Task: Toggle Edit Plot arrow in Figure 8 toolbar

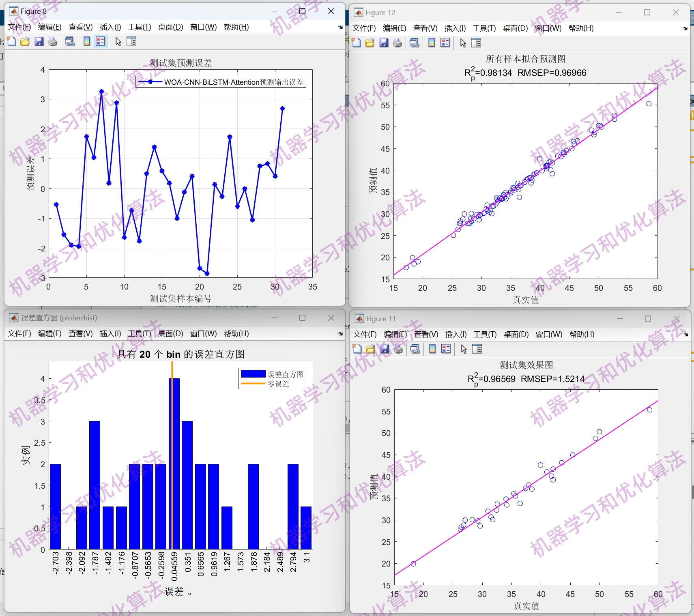Action: pyautogui.click(x=118, y=42)
